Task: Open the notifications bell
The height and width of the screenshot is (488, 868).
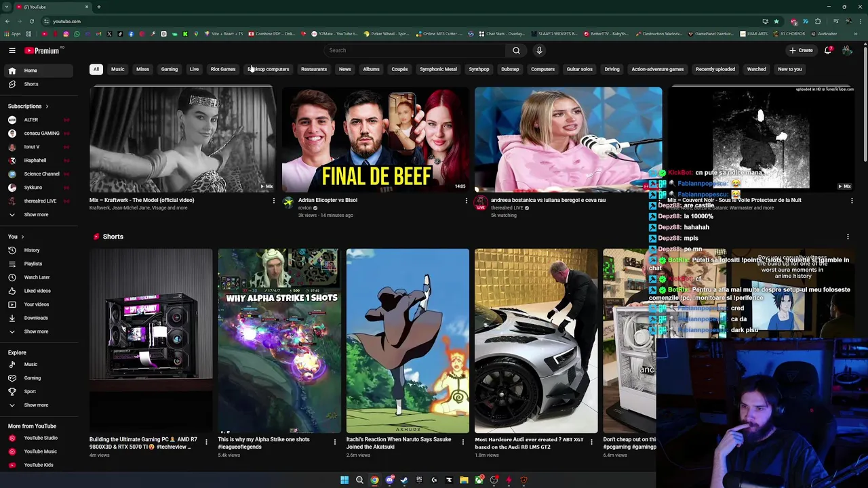Action: pyautogui.click(x=828, y=50)
